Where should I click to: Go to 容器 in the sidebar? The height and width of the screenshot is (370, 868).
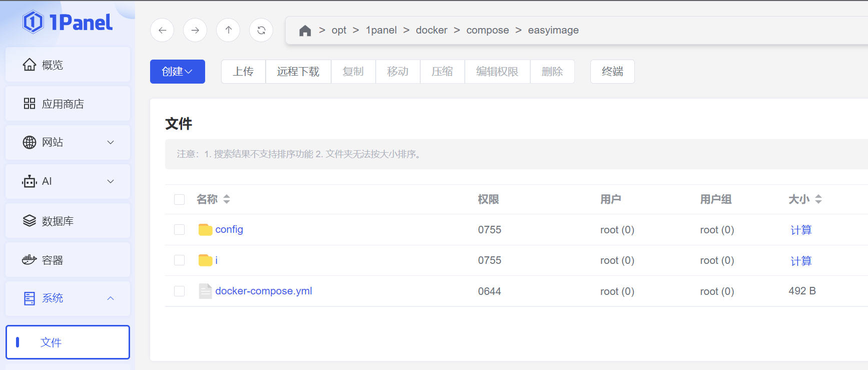pyautogui.click(x=68, y=260)
